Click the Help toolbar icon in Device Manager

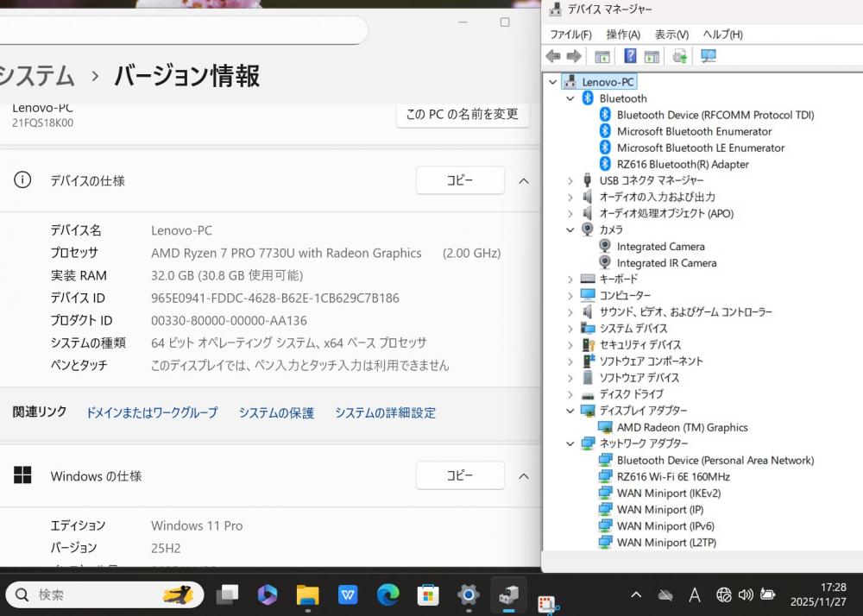630,56
